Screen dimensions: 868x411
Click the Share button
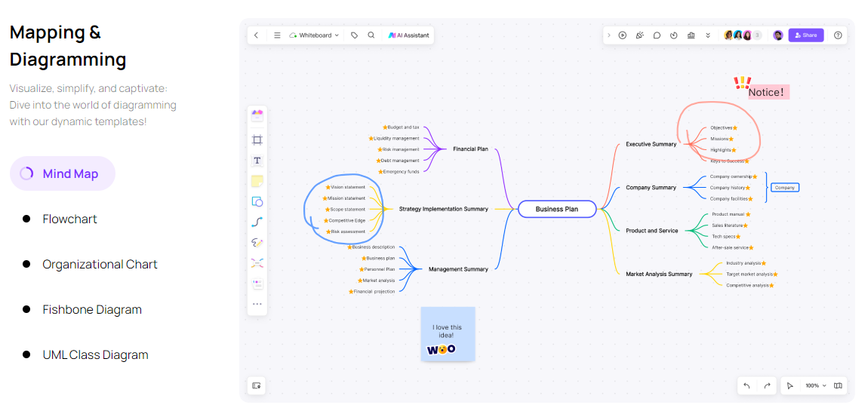pos(806,35)
